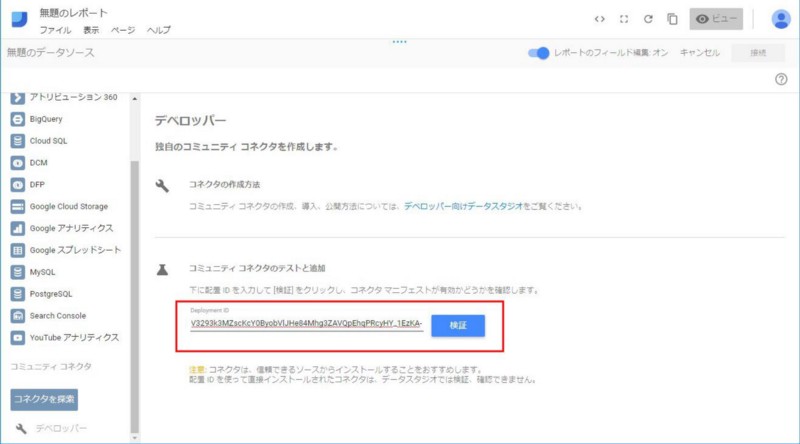Click the wrench icon beside デベロッパー in sidebar

pyautogui.click(x=21, y=429)
